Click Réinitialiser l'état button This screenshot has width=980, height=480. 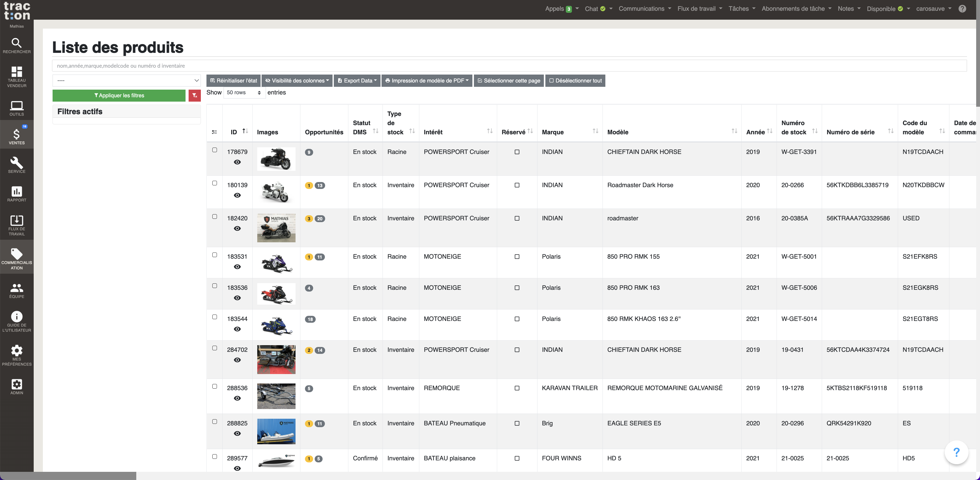(x=233, y=81)
